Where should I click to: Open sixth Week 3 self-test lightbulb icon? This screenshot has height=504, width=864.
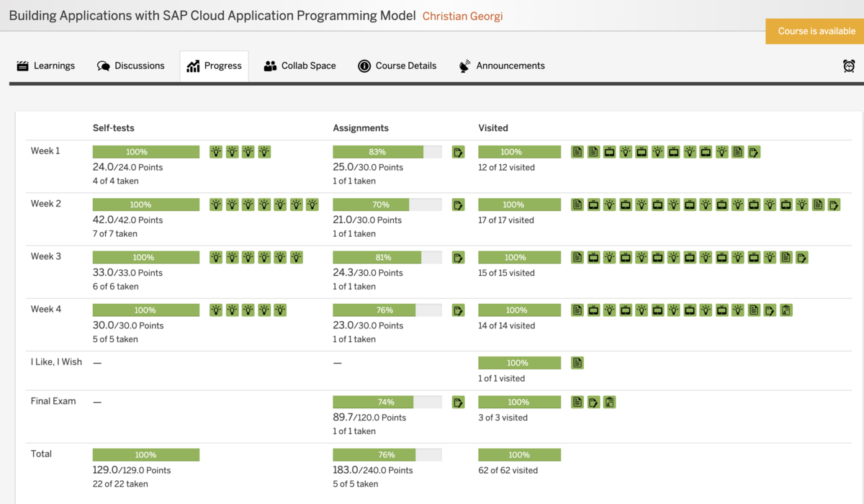tap(296, 258)
